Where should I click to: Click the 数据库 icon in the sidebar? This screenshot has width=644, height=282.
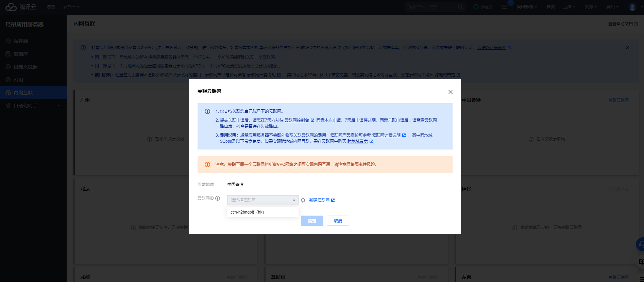click(x=8, y=54)
